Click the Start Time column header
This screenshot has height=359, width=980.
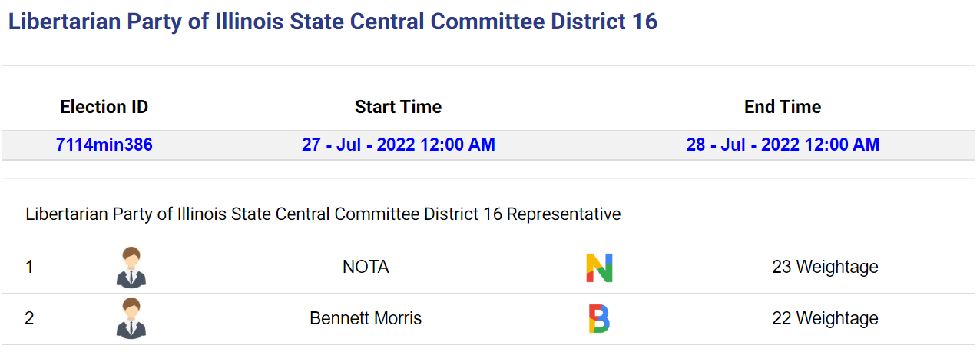pos(399,107)
